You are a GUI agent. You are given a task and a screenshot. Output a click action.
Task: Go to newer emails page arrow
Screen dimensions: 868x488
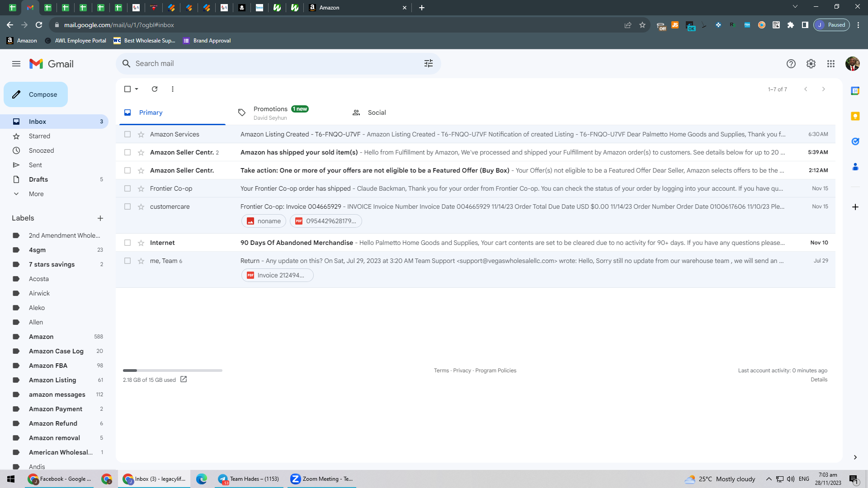point(806,89)
